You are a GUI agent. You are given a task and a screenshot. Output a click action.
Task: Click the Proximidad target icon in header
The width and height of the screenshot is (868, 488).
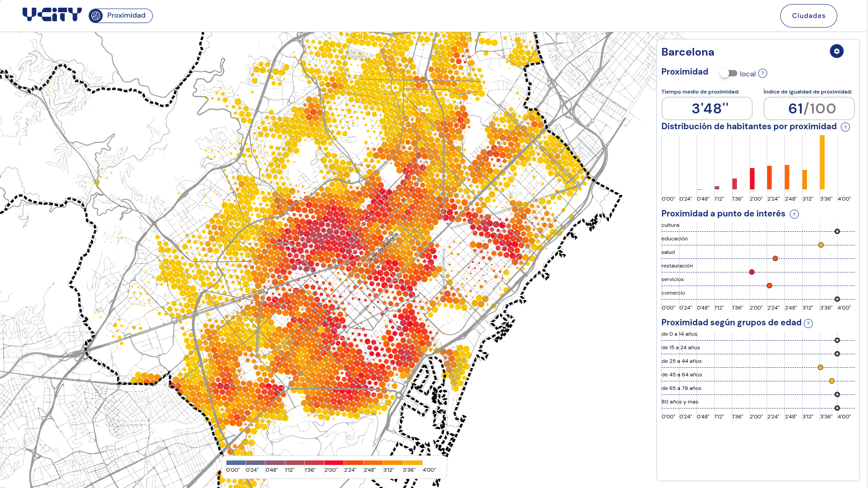pyautogui.click(x=96, y=16)
